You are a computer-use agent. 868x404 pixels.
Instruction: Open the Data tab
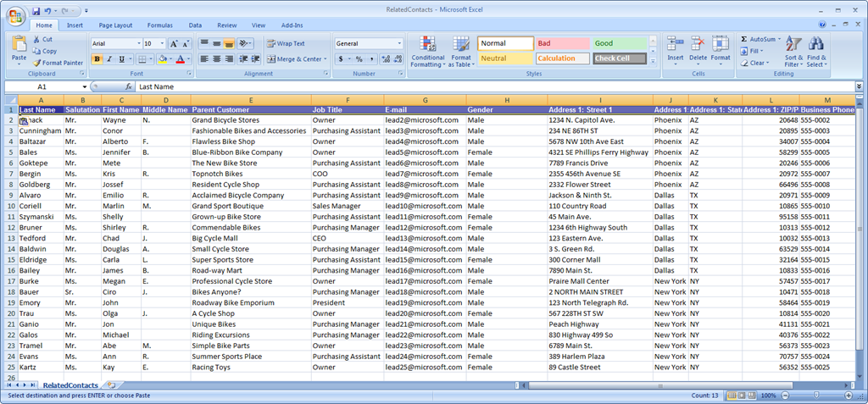(195, 25)
